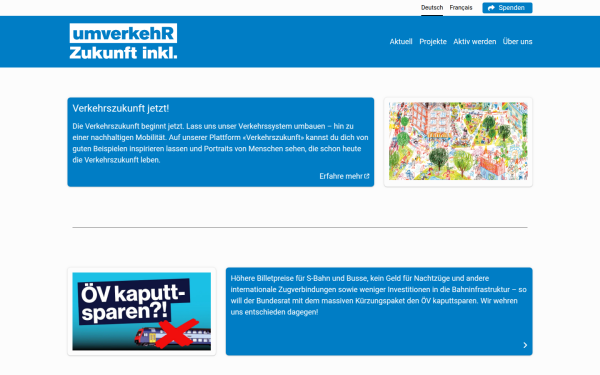Click the paragraph about Höhere Billetpreise

coord(378,295)
